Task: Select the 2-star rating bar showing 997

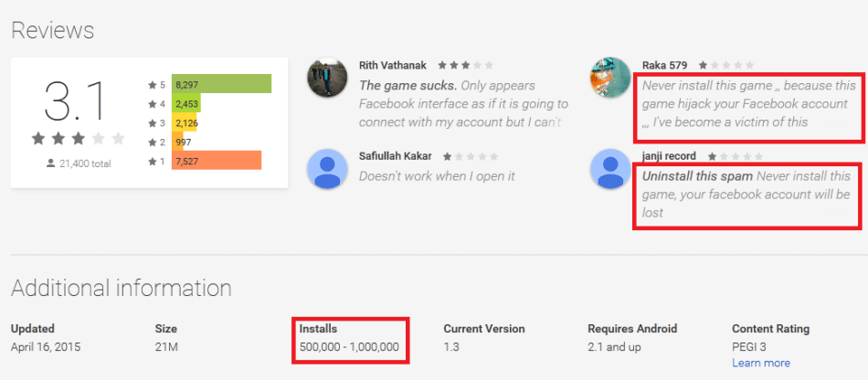Action: coord(177,142)
